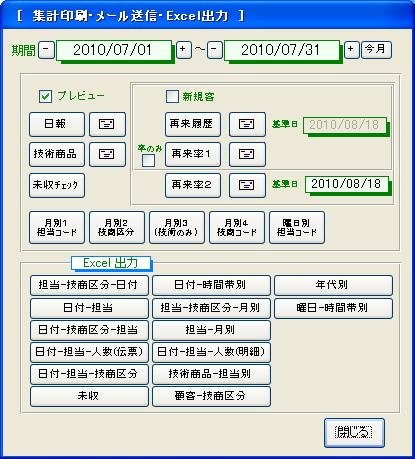Decrease the period start date with minus

tap(46, 50)
